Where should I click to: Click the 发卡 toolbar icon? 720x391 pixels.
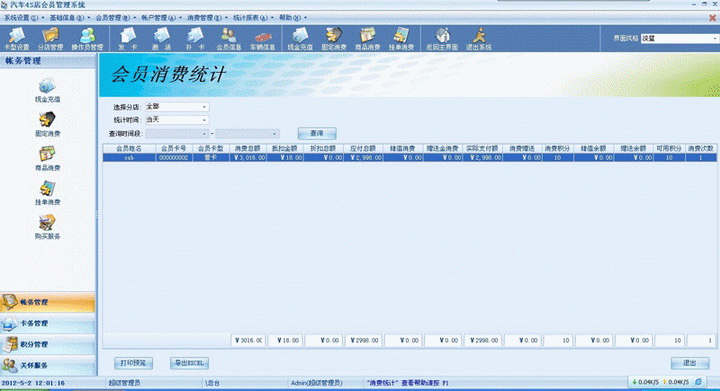128,39
